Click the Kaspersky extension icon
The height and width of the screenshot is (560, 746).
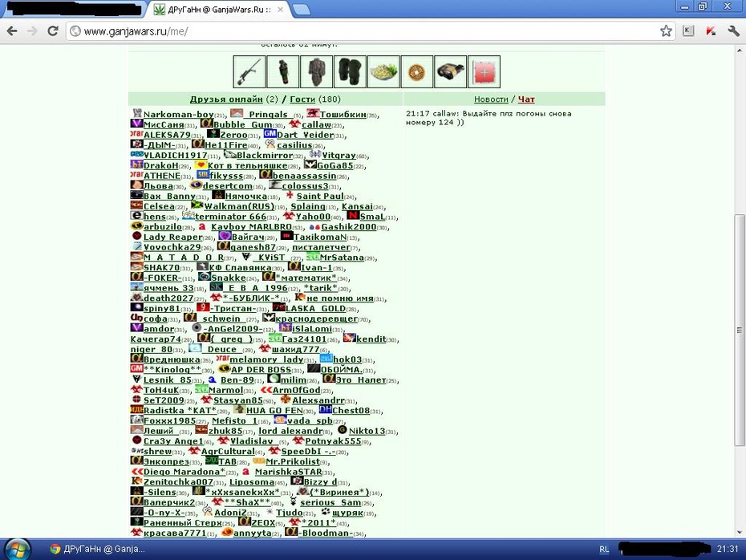click(712, 31)
